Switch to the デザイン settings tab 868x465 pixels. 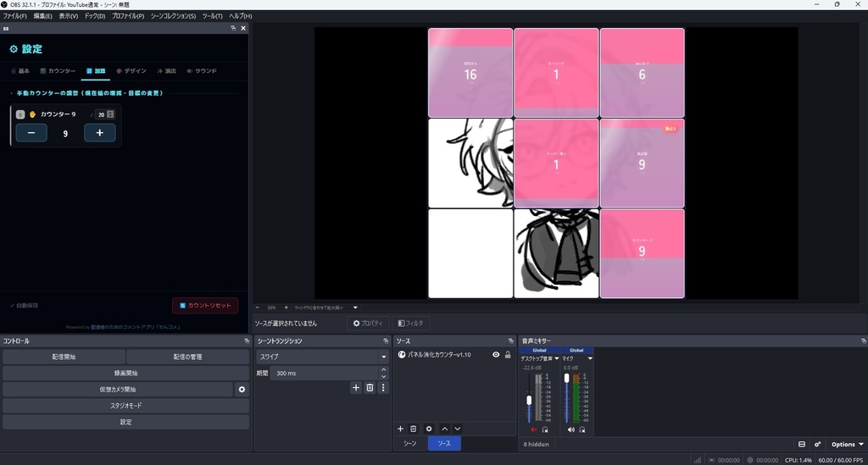(x=131, y=71)
